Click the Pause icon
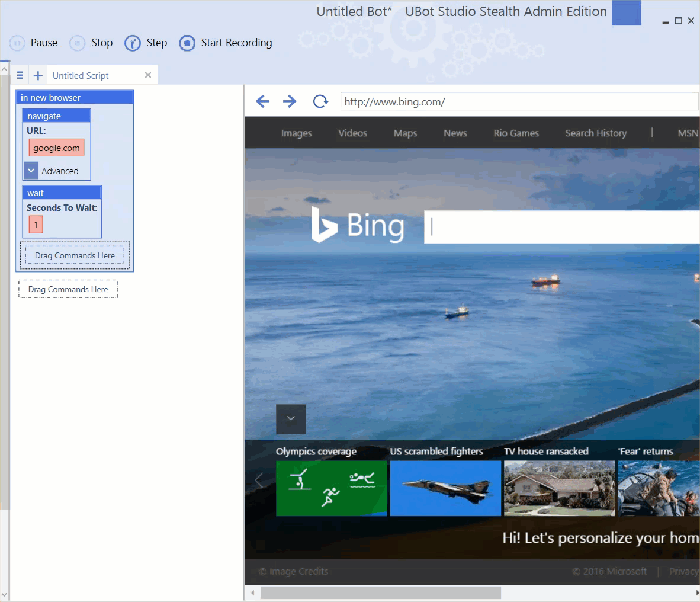 [x=17, y=43]
